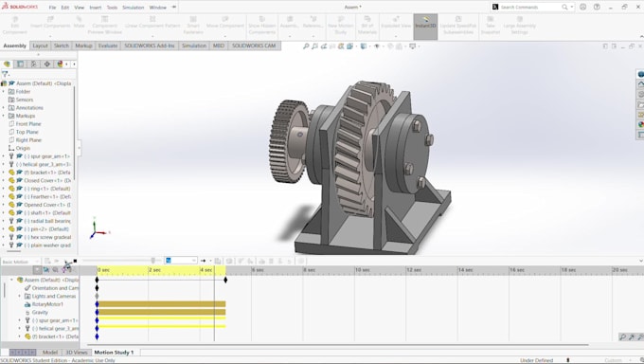Screen dimensions: 644x364
Task: Stop the motion study playback
Action: tap(75, 261)
